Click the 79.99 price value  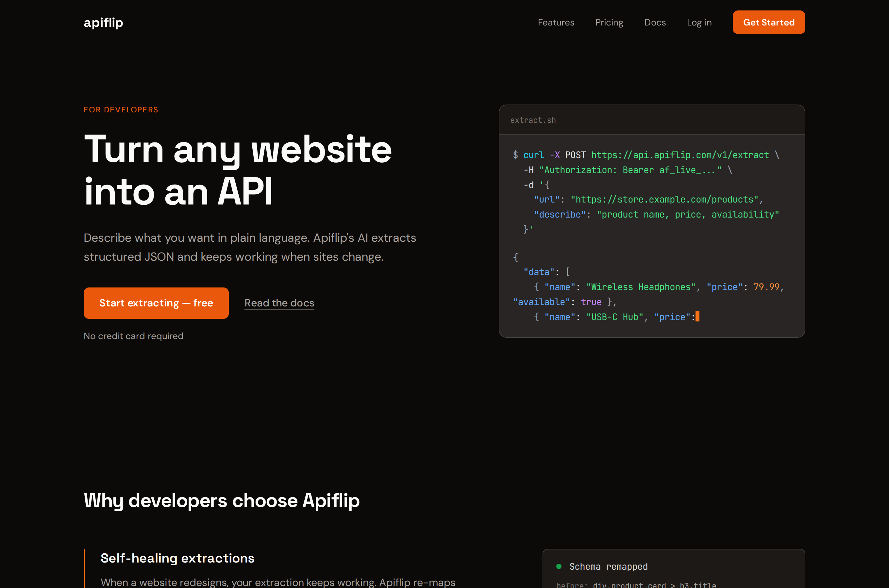766,287
